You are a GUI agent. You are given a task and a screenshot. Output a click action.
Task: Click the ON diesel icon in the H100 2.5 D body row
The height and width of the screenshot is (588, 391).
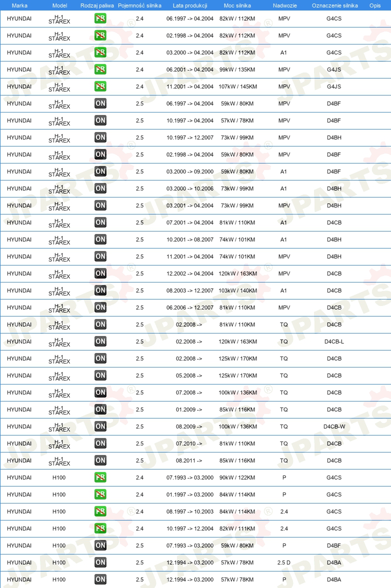tap(100, 562)
